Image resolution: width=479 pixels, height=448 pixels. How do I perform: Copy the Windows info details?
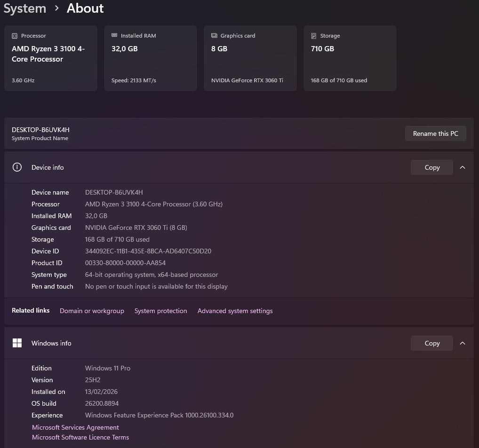click(x=432, y=343)
